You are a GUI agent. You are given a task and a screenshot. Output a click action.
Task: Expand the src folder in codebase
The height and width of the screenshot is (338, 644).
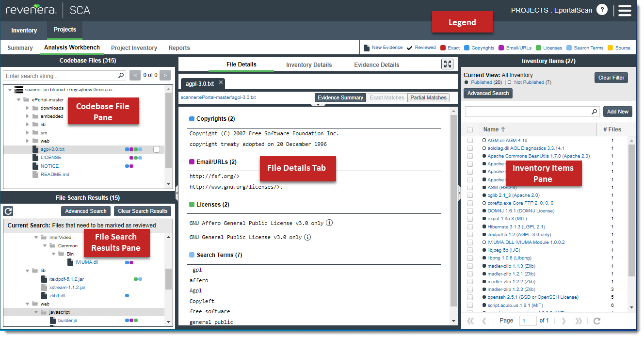point(28,133)
